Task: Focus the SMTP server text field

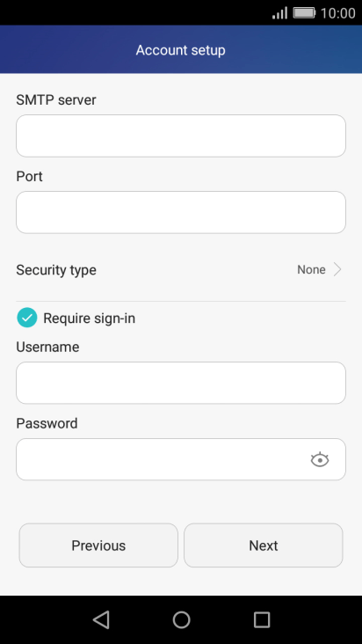Action: point(181,136)
